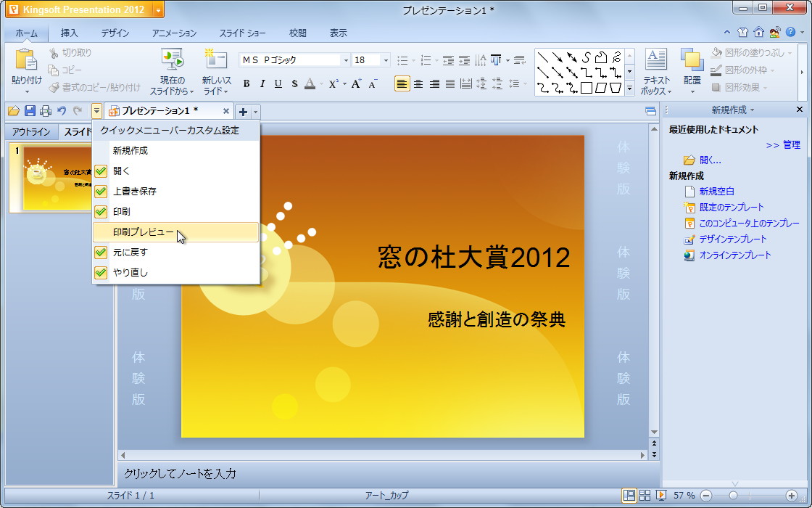Viewport: 812px width, 508px height.
Task: Open Kingsoft Presentation application menu arrow
Action: tap(159, 10)
